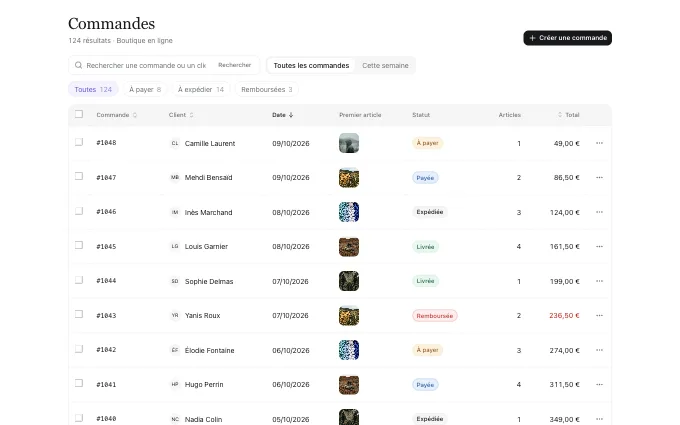Click À payer badge on order #1048
This screenshot has height=425, width=680.
[427, 143]
